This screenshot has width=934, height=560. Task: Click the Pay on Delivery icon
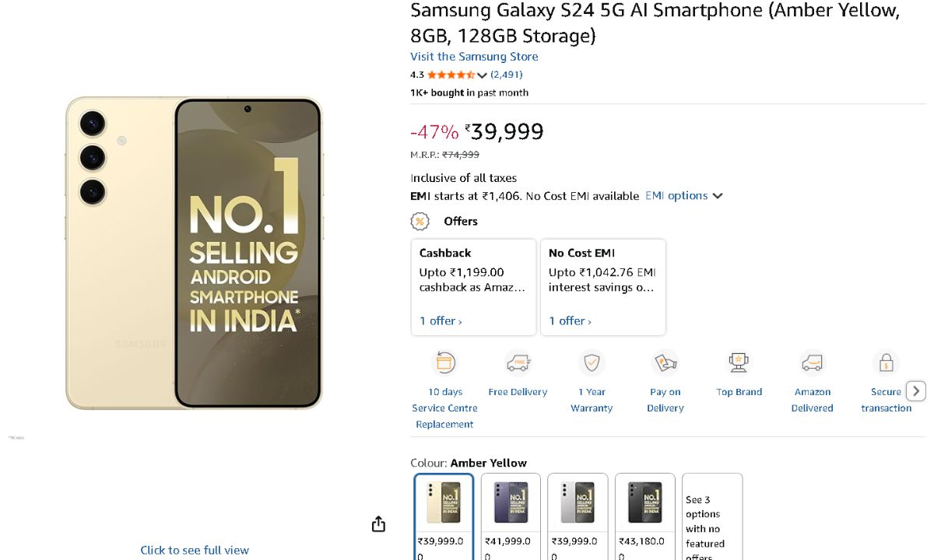(x=665, y=362)
